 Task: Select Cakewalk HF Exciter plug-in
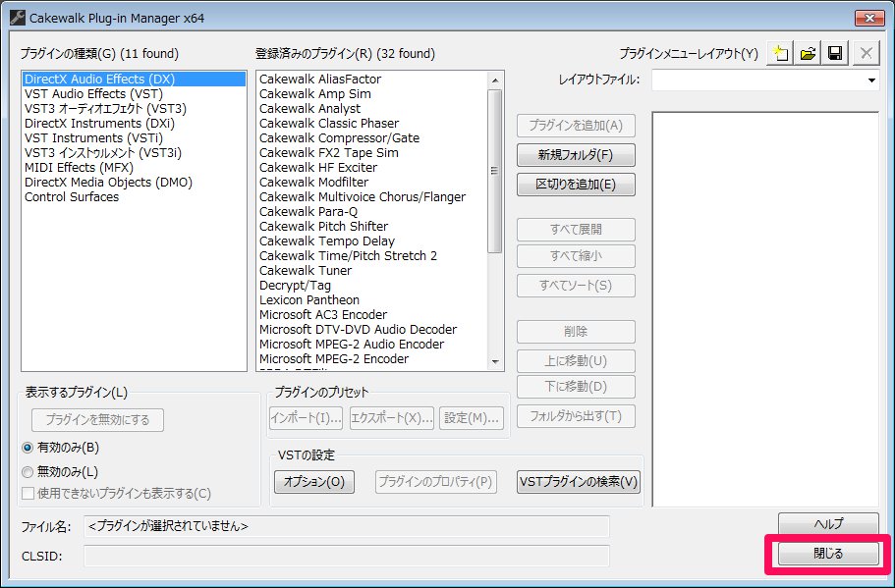(372, 168)
